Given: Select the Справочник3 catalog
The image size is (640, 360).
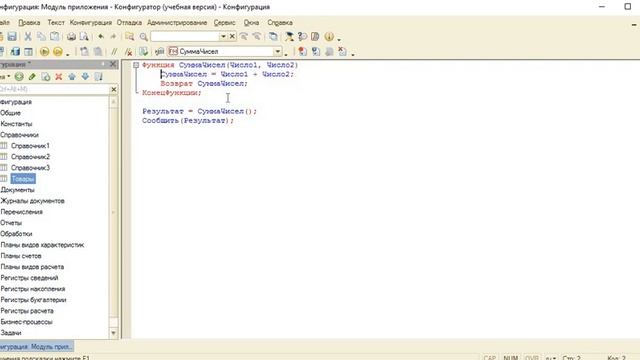Looking at the screenshot, I should 30,168.
